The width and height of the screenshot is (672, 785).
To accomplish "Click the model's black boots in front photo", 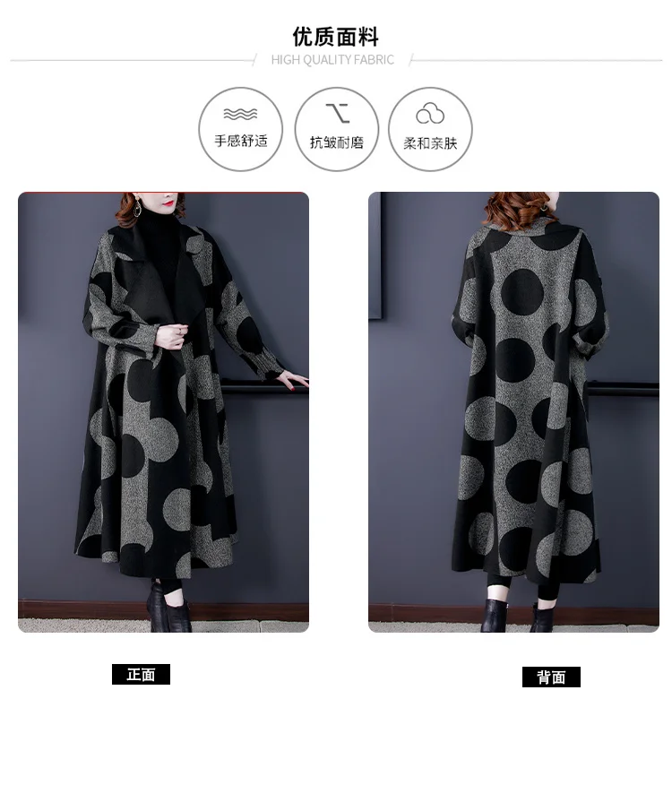I will pyautogui.click(x=168, y=607).
